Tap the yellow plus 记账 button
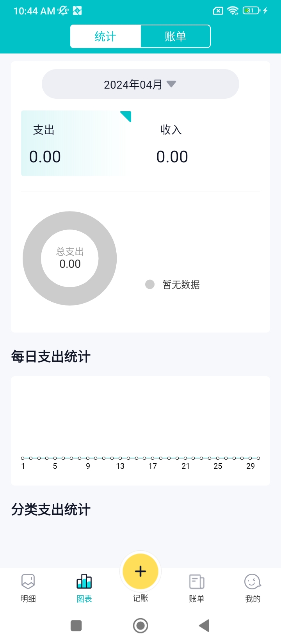 pyautogui.click(x=140, y=571)
